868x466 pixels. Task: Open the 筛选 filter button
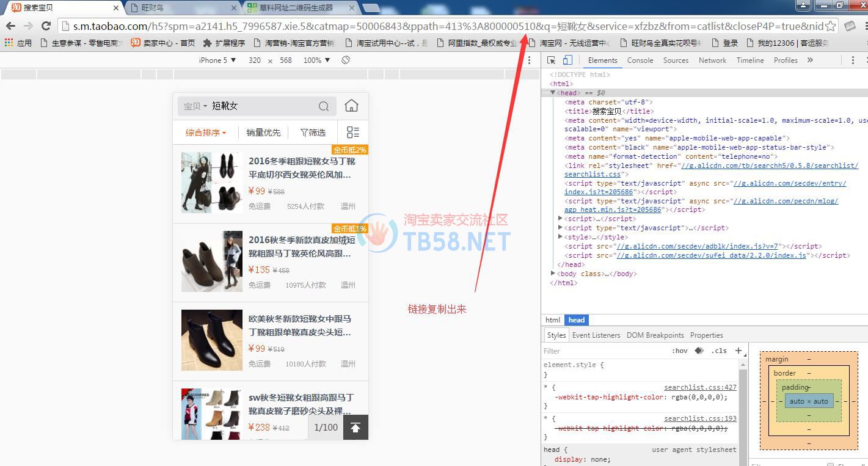[x=313, y=133]
